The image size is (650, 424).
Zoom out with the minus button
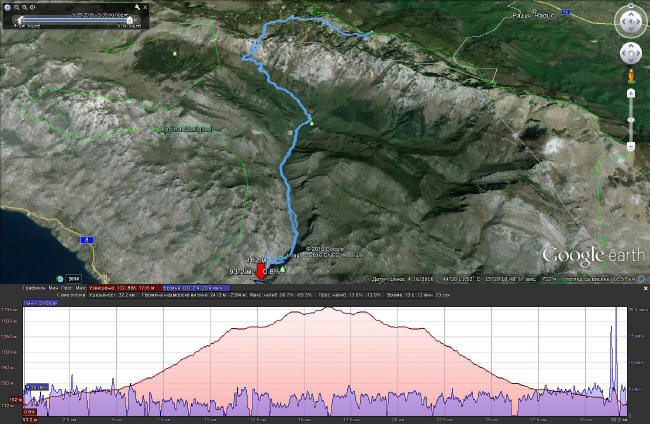tap(631, 147)
